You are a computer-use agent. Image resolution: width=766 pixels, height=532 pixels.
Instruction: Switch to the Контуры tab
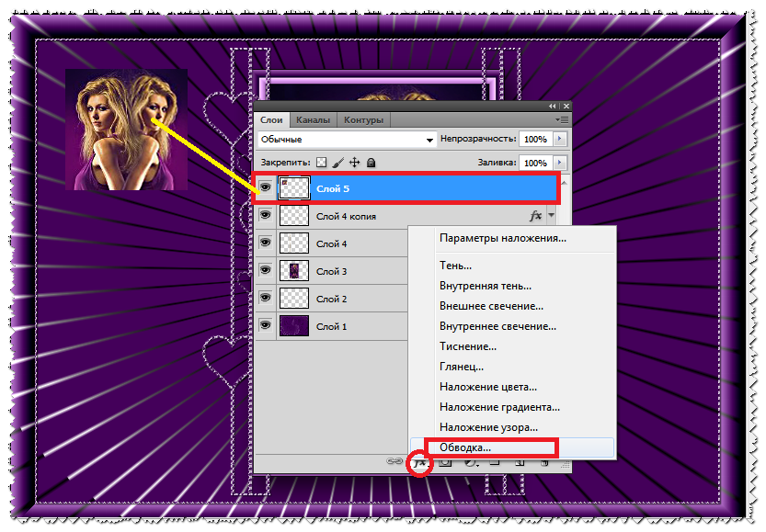(363, 120)
